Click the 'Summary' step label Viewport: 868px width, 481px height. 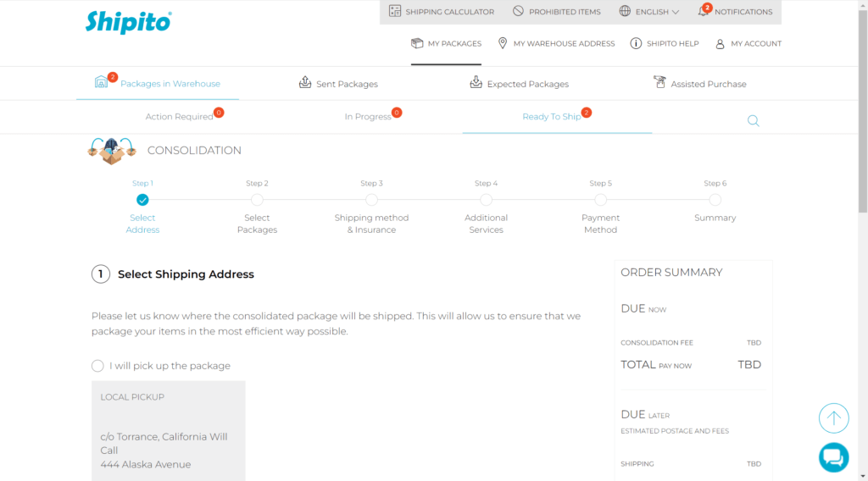[715, 218]
